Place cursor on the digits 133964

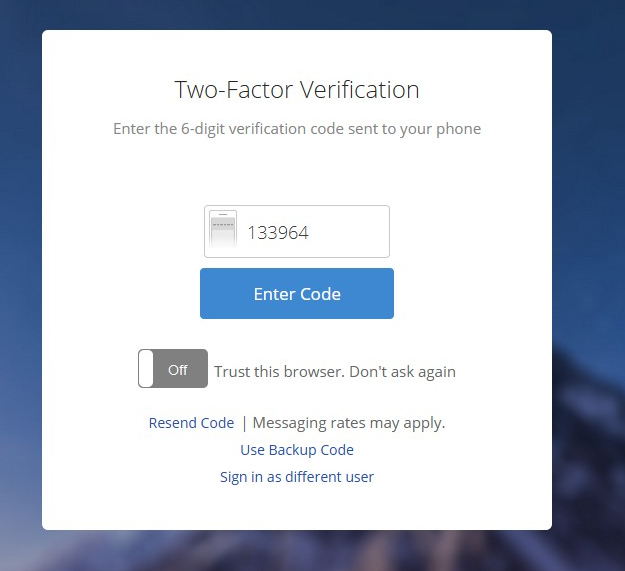coord(278,233)
